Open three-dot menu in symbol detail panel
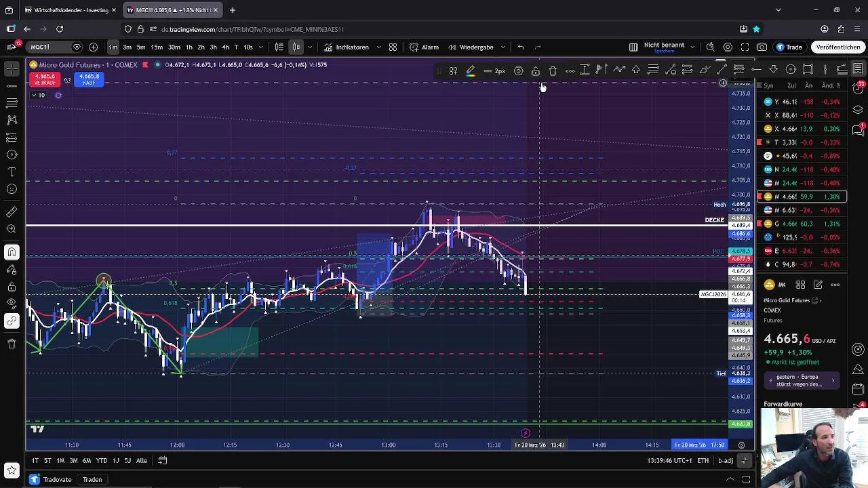868x488 pixels. pos(835,285)
